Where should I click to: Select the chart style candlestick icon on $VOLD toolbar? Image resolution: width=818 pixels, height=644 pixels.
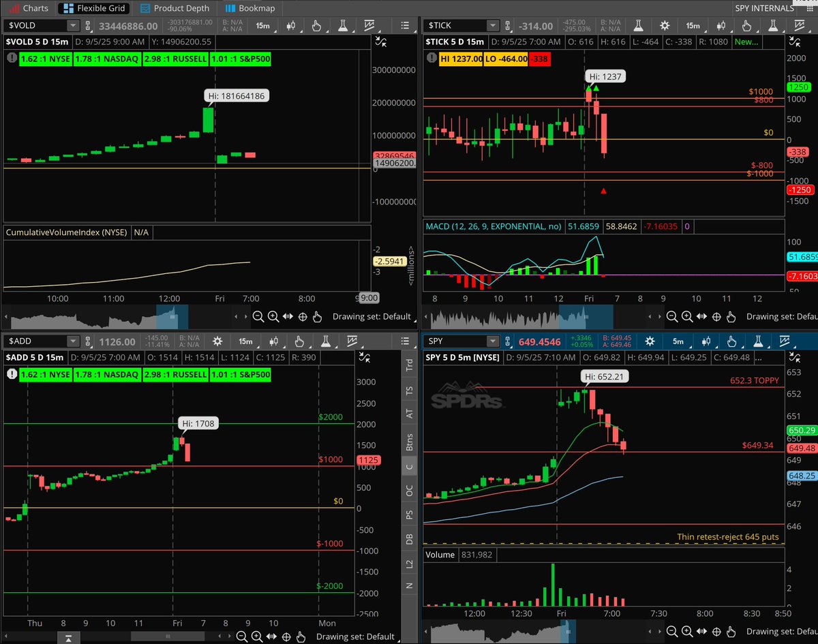click(292, 25)
